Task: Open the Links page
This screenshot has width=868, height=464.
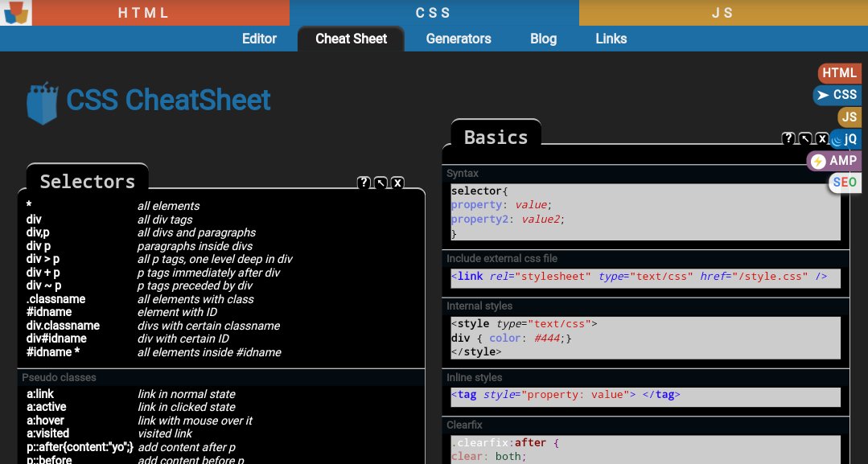Action: [x=611, y=39]
